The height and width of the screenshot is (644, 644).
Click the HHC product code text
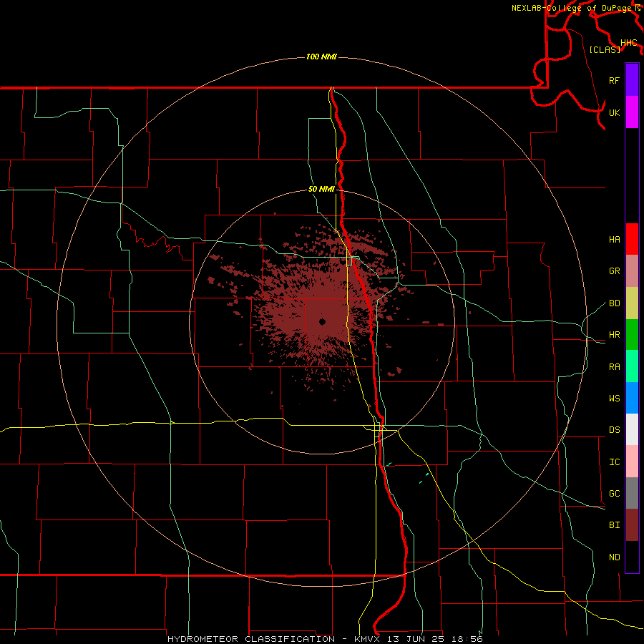[x=628, y=43]
